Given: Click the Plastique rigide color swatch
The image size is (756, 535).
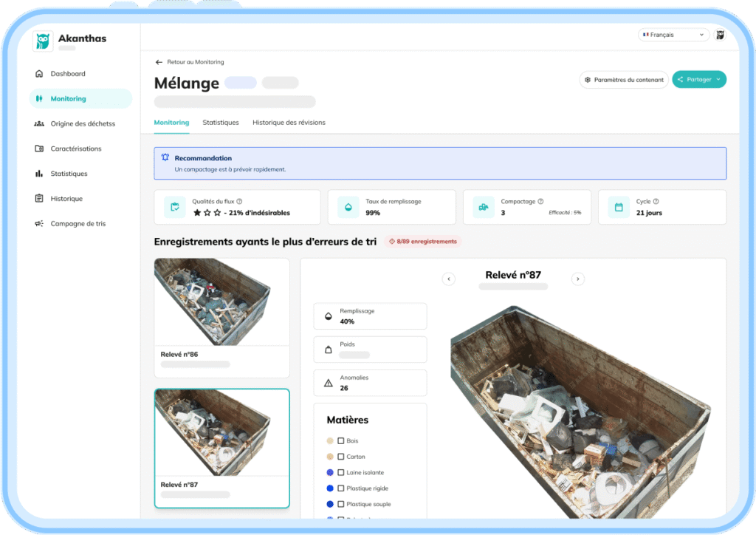Looking at the screenshot, I should [330, 488].
